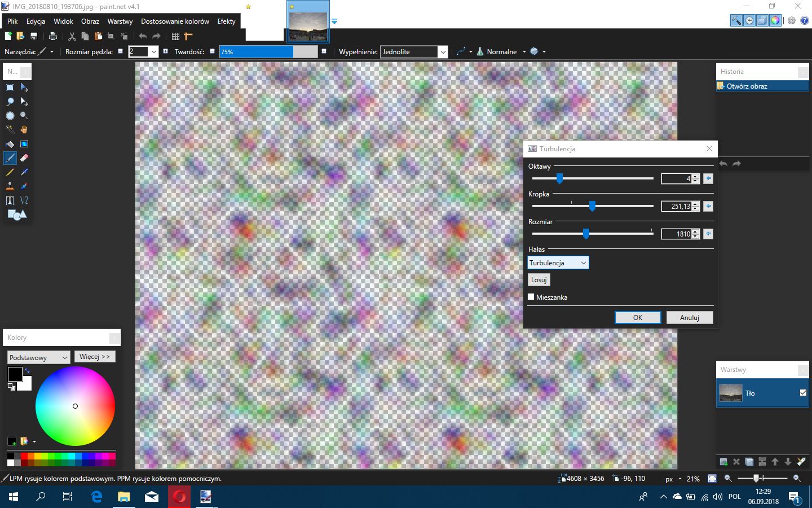The image size is (812, 508).
Task: Select the Lasso Select tool
Action: click(x=10, y=102)
